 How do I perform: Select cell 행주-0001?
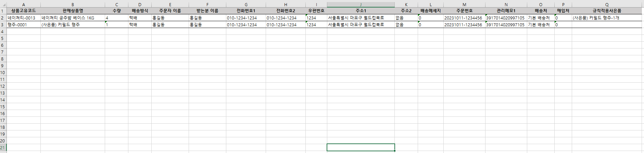point(24,25)
